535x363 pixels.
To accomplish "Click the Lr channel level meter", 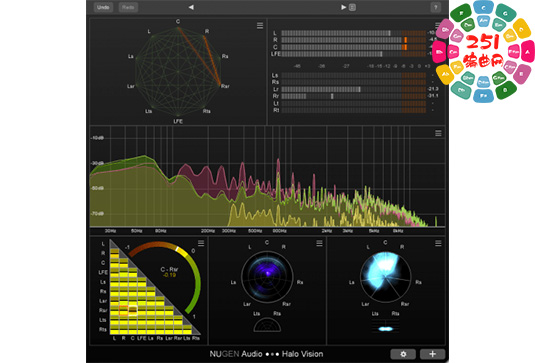I will point(353,89).
